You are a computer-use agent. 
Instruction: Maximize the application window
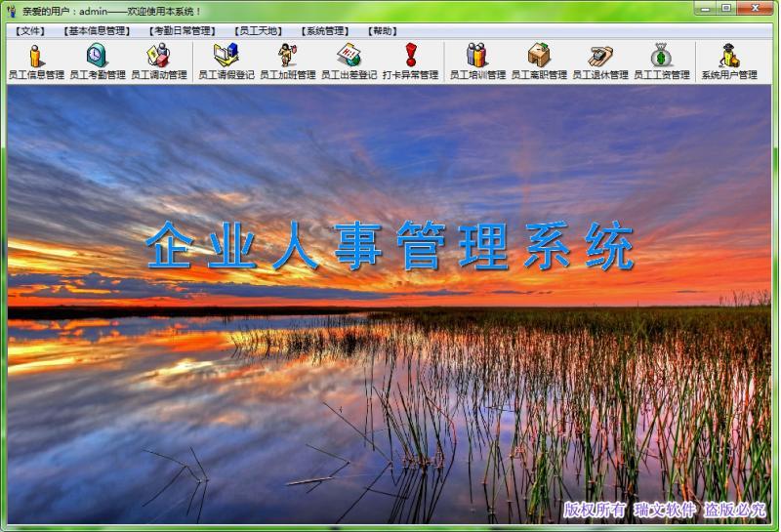click(726, 8)
